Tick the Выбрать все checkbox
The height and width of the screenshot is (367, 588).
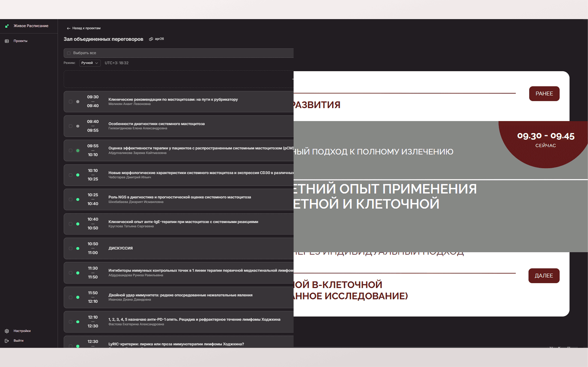pos(69,53)
